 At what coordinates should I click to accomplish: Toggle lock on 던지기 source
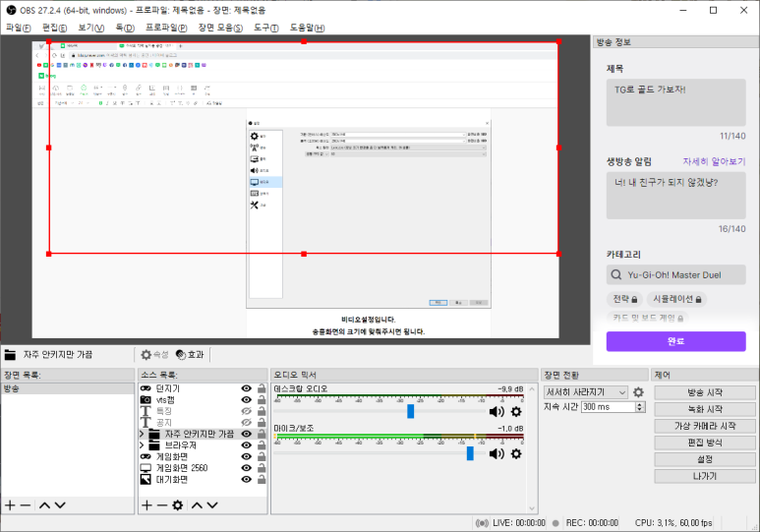point(262,388)
